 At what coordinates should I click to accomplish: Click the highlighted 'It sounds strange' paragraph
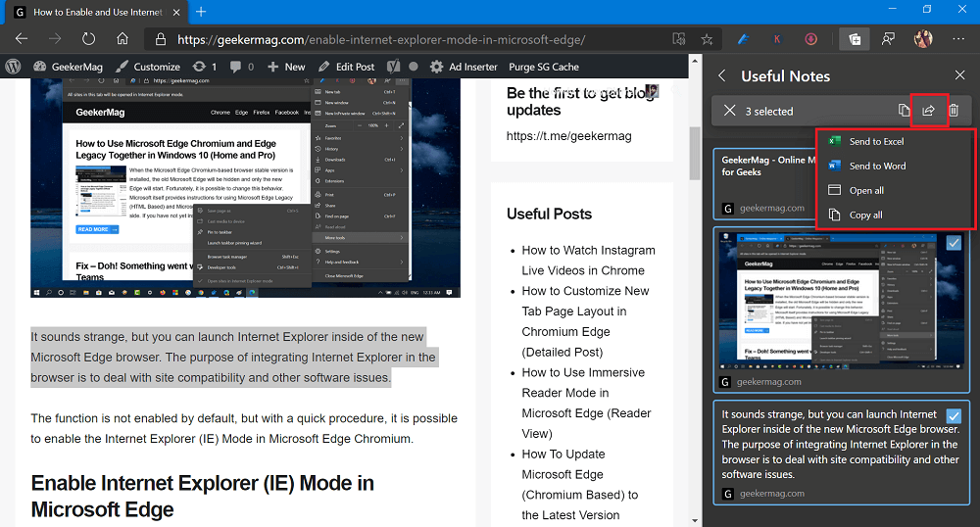233,358
